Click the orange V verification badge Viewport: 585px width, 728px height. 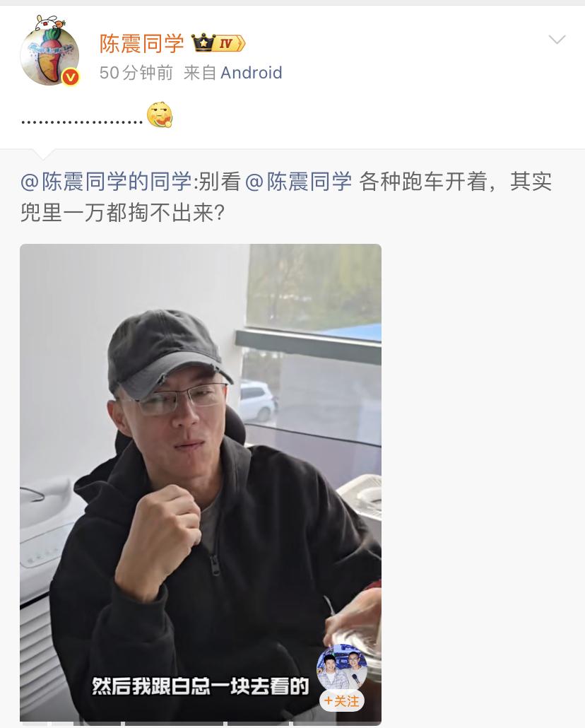coord(71,77)
